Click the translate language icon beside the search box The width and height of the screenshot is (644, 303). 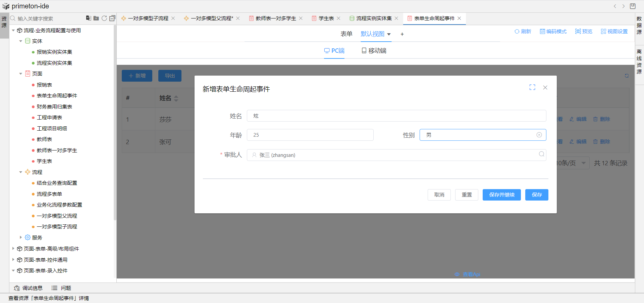(89, 18)
